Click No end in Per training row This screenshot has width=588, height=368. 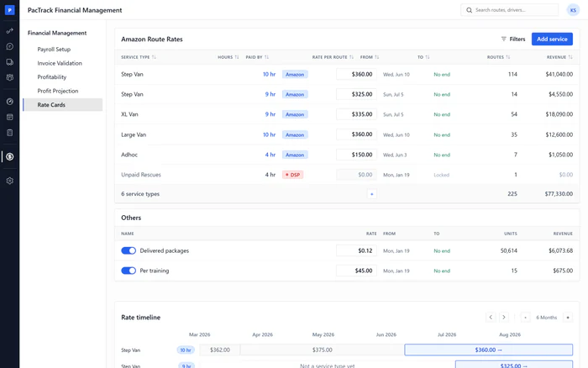pos(442,271)
